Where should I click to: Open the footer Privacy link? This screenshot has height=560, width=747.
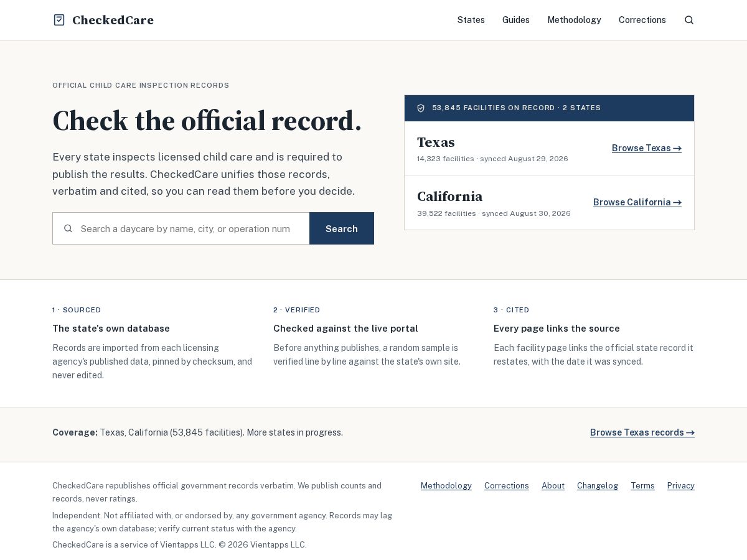(x=681, y=486)
